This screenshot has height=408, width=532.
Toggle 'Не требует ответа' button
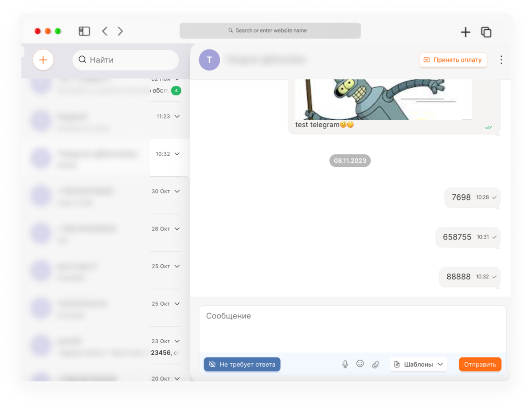[242, 365]
